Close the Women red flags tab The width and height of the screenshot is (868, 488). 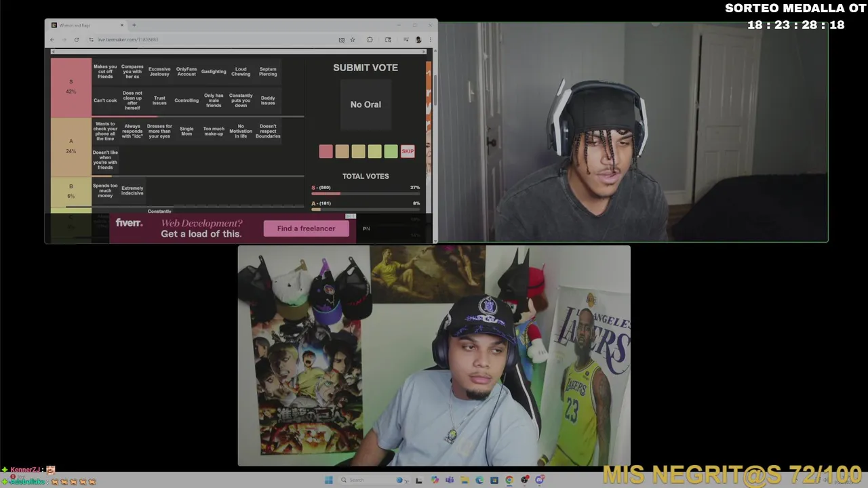[122, 25]
